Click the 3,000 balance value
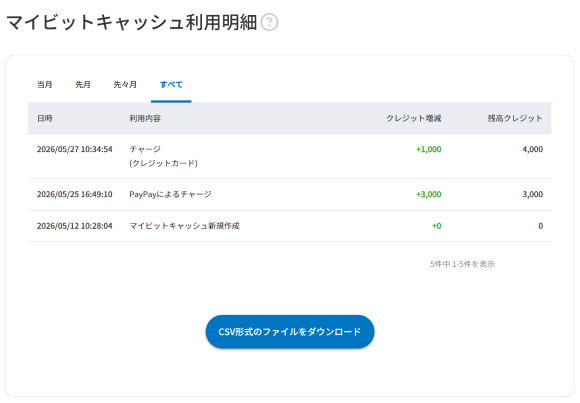 533,194
